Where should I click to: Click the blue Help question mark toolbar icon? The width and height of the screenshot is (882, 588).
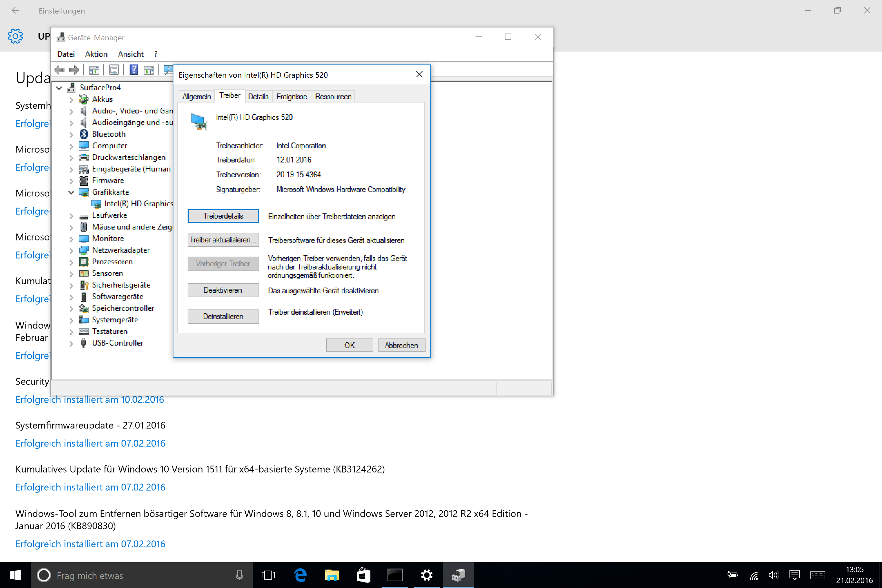coord(133,70)
